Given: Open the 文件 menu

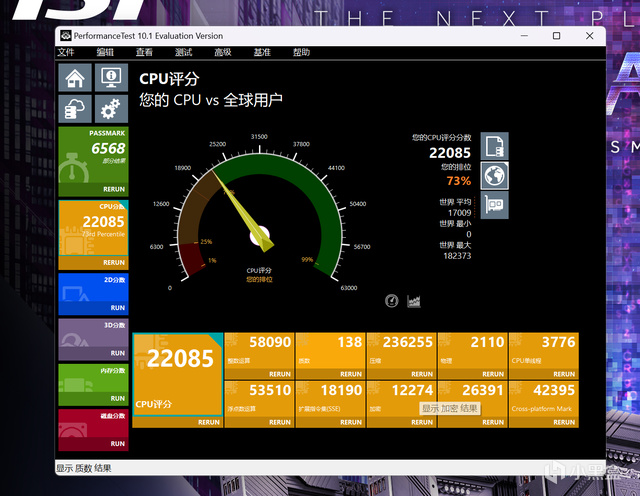Looking at the screenshot, I should (x=66, y=52).
